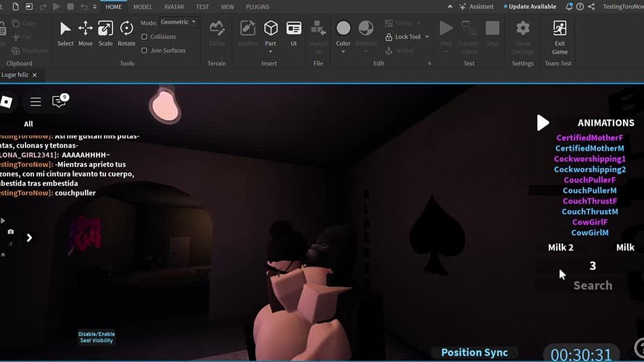Activate the Move tool
This screenshot has width=644, height=362.
pos(86,33)
